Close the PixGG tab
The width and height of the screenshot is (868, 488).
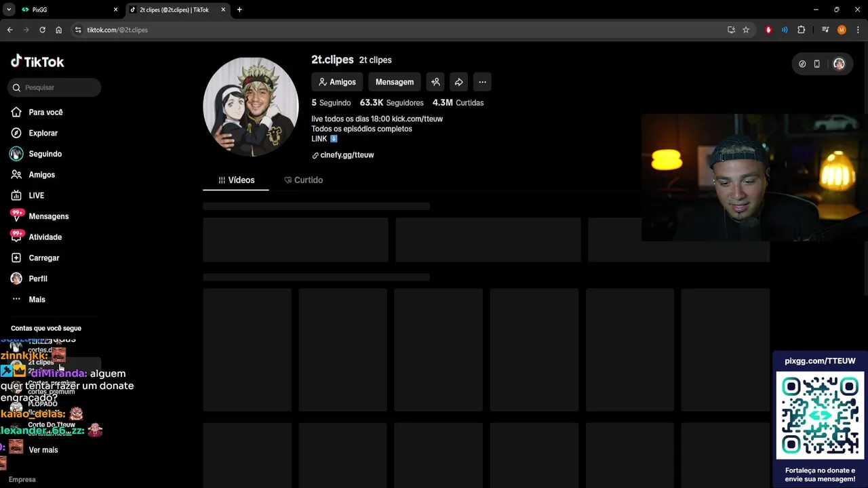(115, 9)
